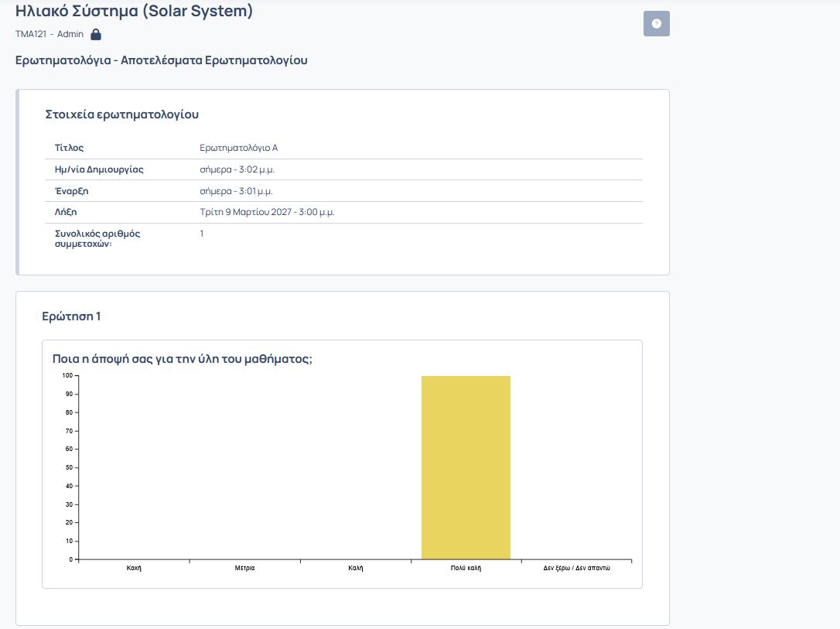Click the Ημ/νία Δημιουργίας value σήμερα - 3:02 μ.μ.
Screen dimensions: 840x629
click(237, 169)
